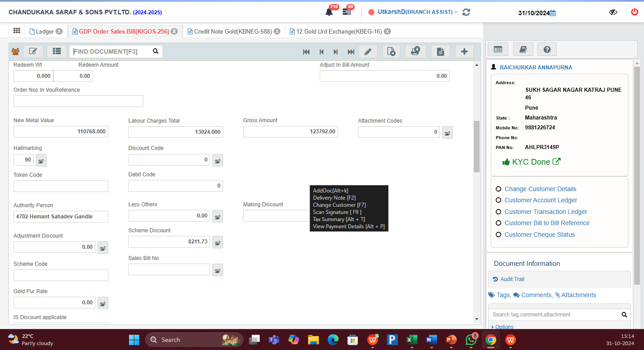This screenshot has width=644, height=350.
Task: Open Adjustment Discount folder lookup icon
Action: [x=103, y=248]
